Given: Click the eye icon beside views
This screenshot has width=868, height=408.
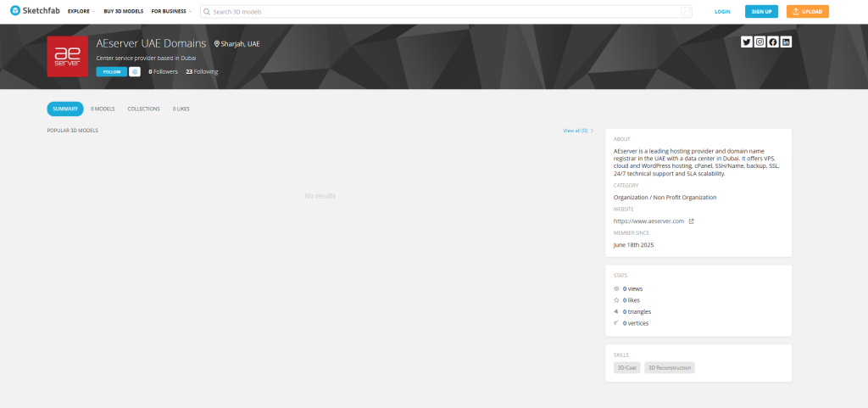Looking at the screenshot, I should (616, 288).
